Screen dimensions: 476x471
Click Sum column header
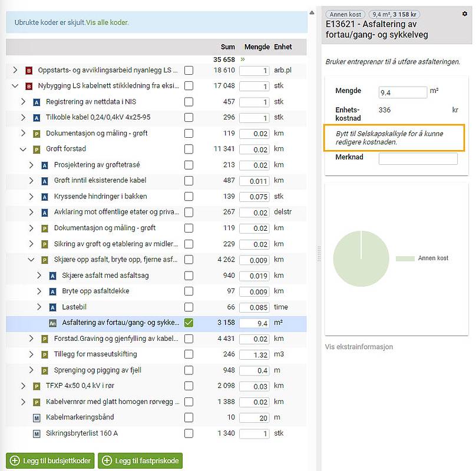tap(227, 47)
